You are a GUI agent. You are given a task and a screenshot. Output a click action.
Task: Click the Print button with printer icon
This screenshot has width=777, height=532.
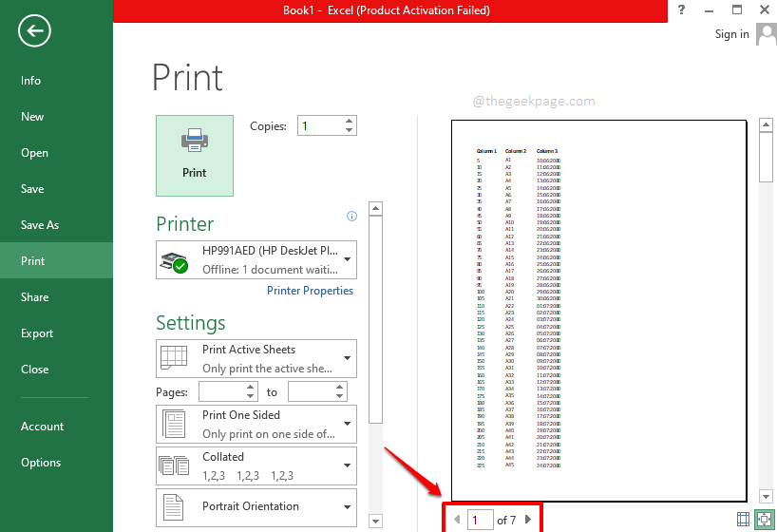tap(194, 156)
